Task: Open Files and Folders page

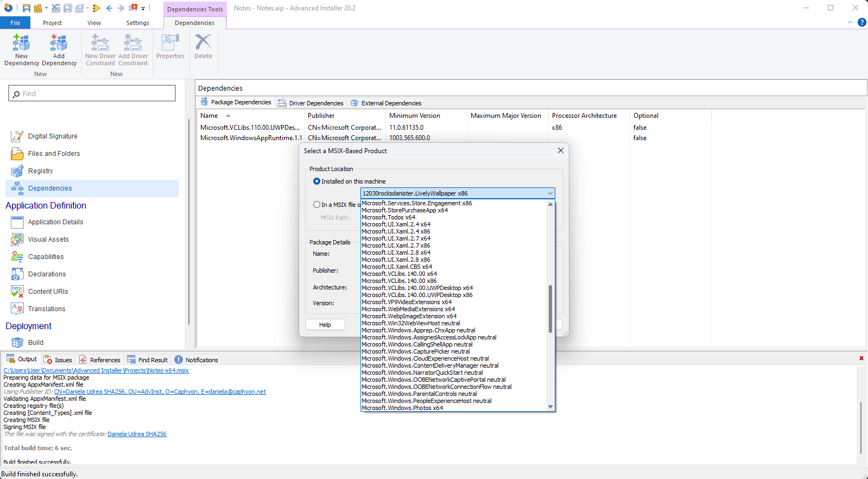Action: [54, 154]
